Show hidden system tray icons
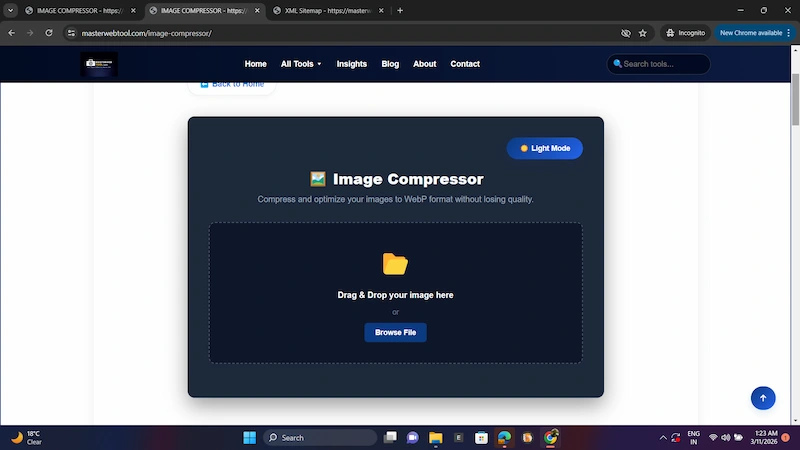Screen dimensions: 800x450 pos(663,437)
